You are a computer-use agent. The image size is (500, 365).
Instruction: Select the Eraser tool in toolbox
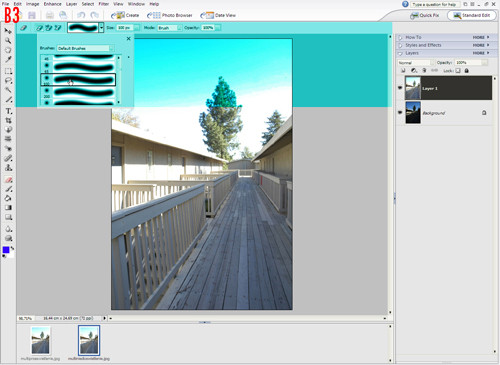(9, 180)
